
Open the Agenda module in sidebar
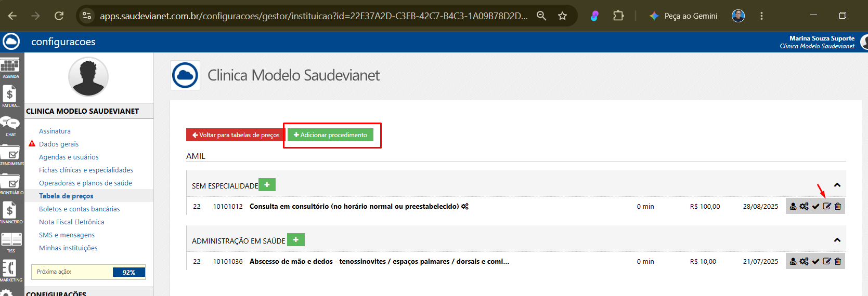point(10,68)
